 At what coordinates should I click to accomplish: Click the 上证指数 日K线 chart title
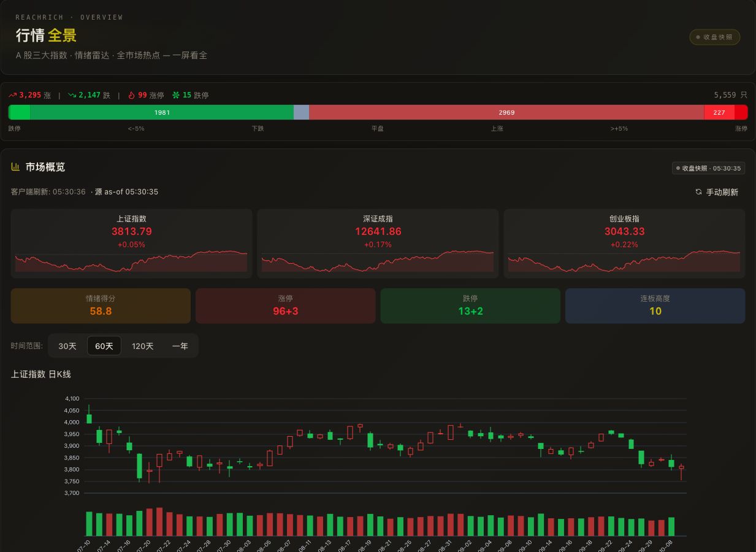(x=41, y=374)
